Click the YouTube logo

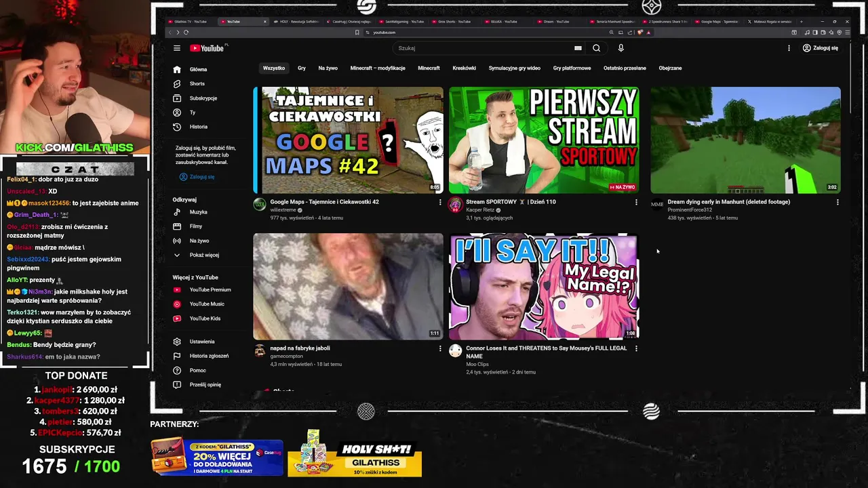click(208, 48)
